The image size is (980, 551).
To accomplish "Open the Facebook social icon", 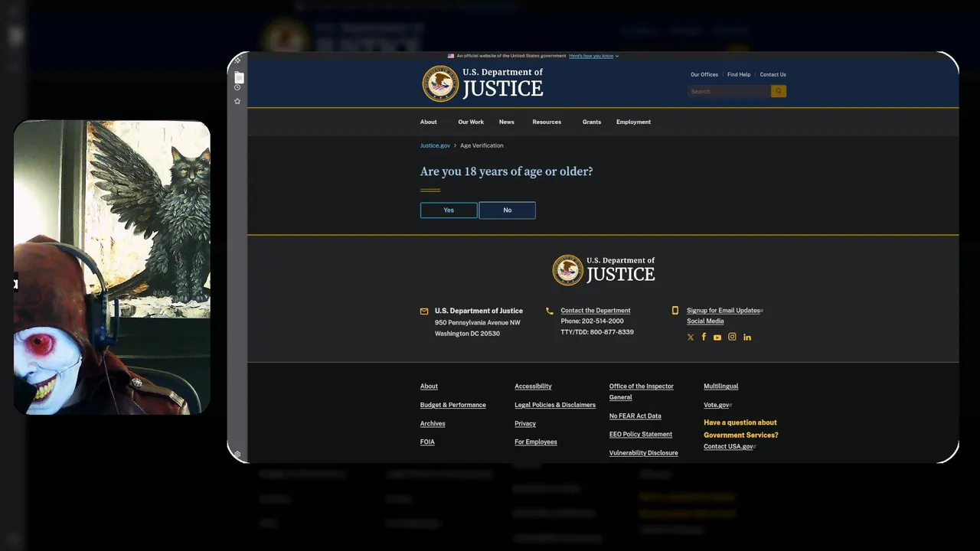I will [704, 337].
